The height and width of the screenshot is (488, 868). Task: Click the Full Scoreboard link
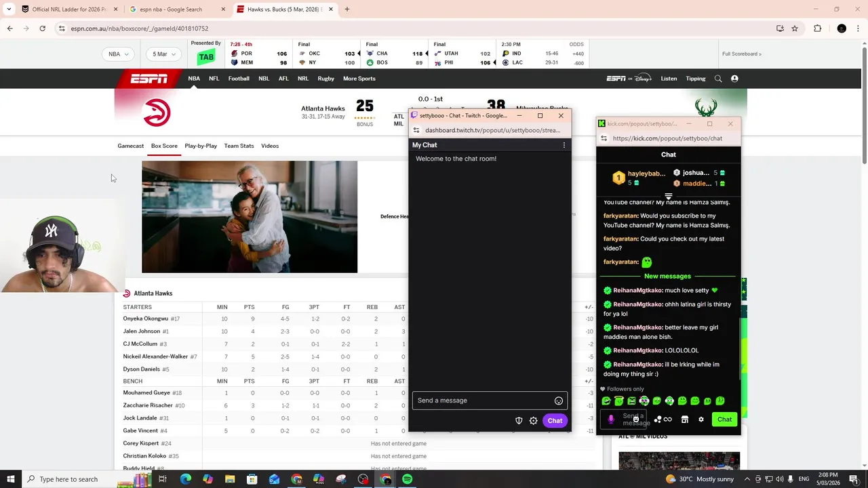(742, 54)
